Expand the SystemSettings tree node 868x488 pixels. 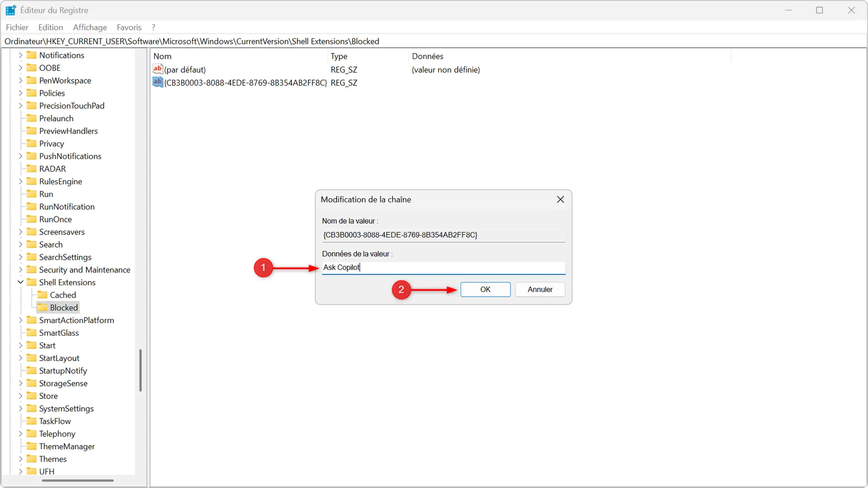point(20,408)
